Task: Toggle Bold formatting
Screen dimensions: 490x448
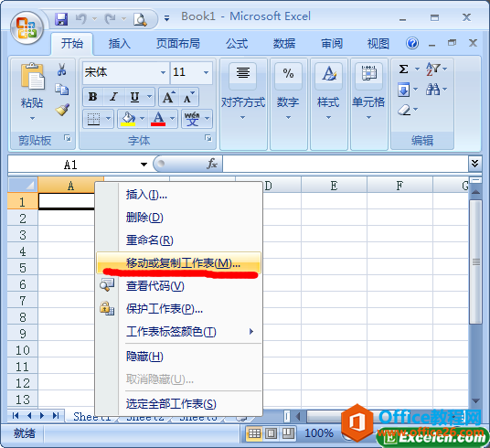Action: pyautogui.click(x=93, y=97)
